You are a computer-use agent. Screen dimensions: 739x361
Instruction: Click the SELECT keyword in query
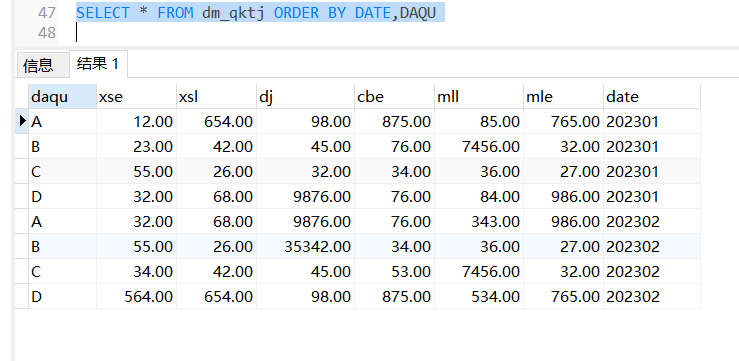coord(103,13)
